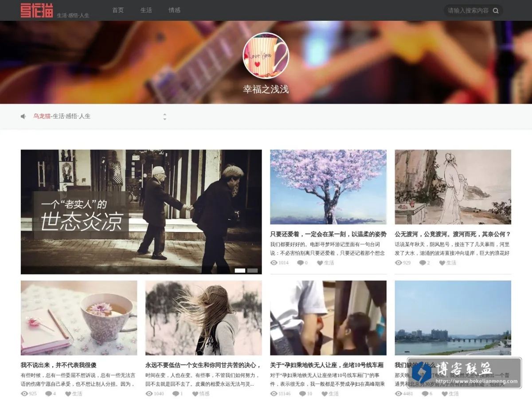This screenshot has height=399, width=532.
Task: Open 乌龙猫 link in announcement bar
Action: (42, 116)
